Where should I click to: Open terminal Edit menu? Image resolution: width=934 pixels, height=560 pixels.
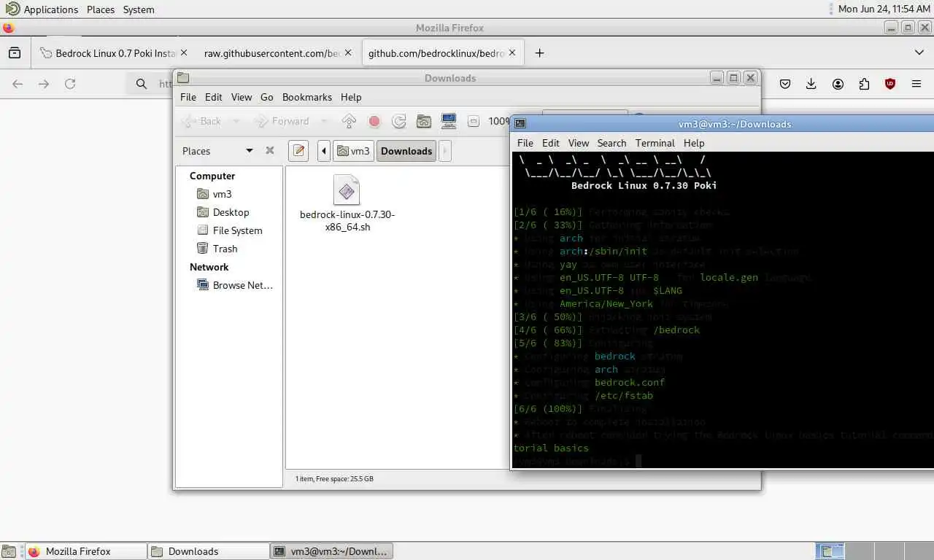551,143
